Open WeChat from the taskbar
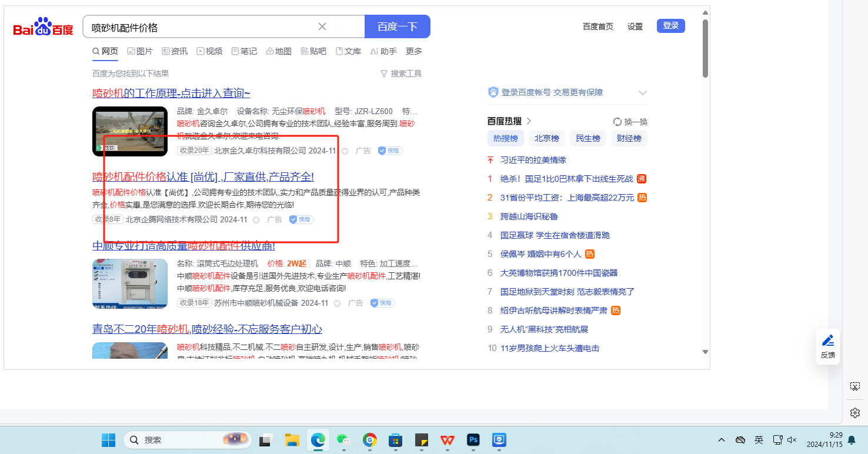 [x=343, y=440]
